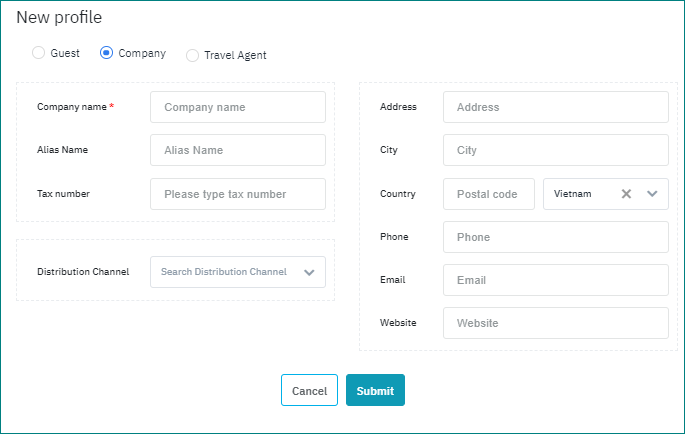Click into the Alias Name field
685x434 pixels.
(238, 150)
